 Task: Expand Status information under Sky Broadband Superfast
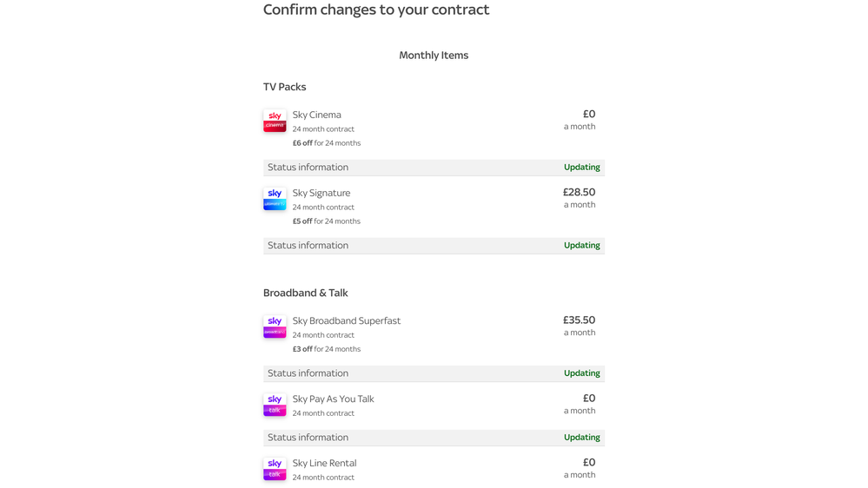[x=434, y=373]
